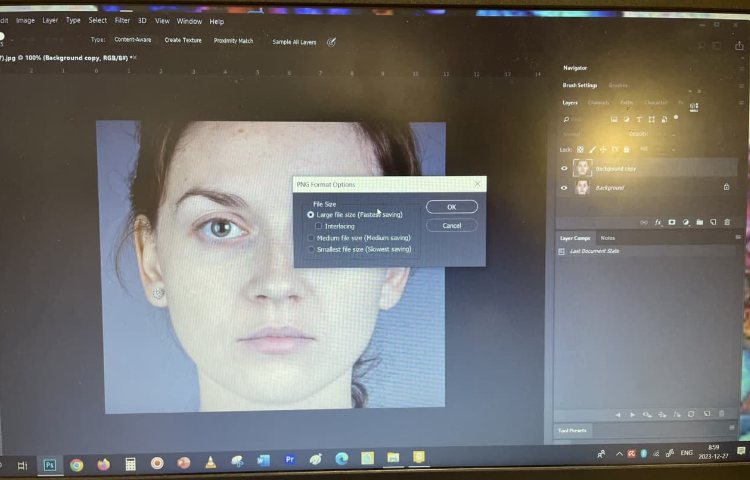
Task: Click the lock transparent pixels icon
Action: tap(580, 149)
